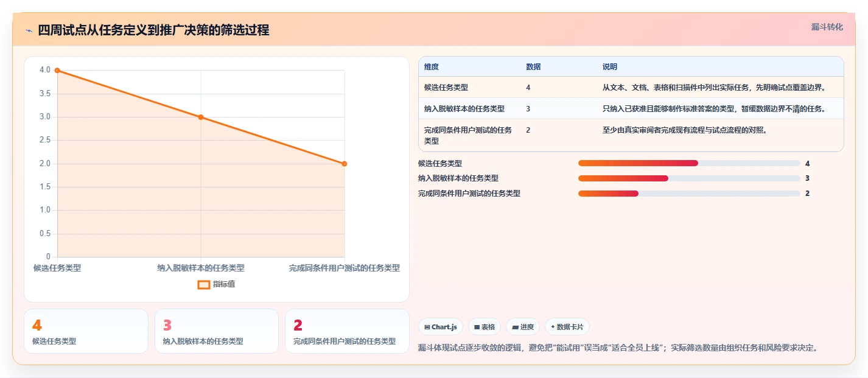Click the 候选任务类型 progress bar
This screenshot has width=868, height=378.
(x=689, y=163)
